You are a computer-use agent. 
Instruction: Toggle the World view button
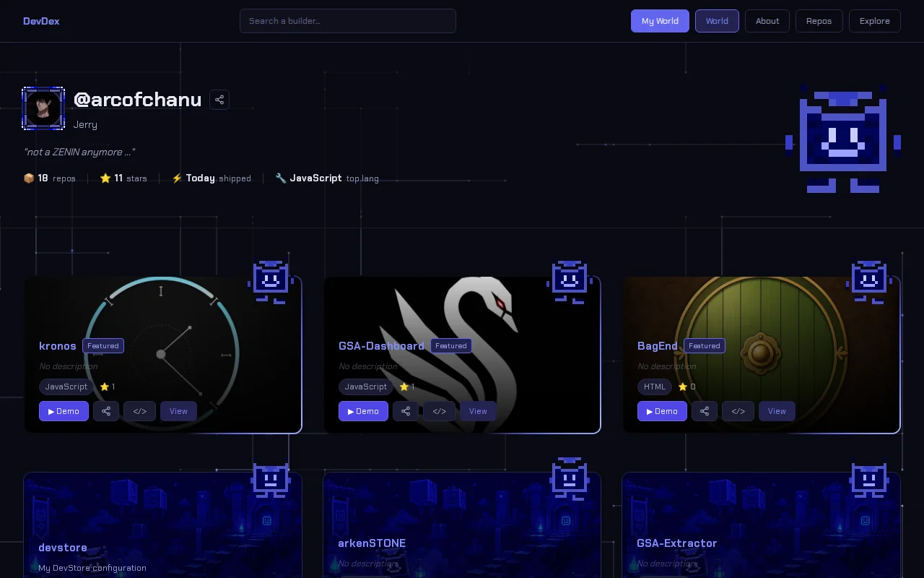(717, 21)
